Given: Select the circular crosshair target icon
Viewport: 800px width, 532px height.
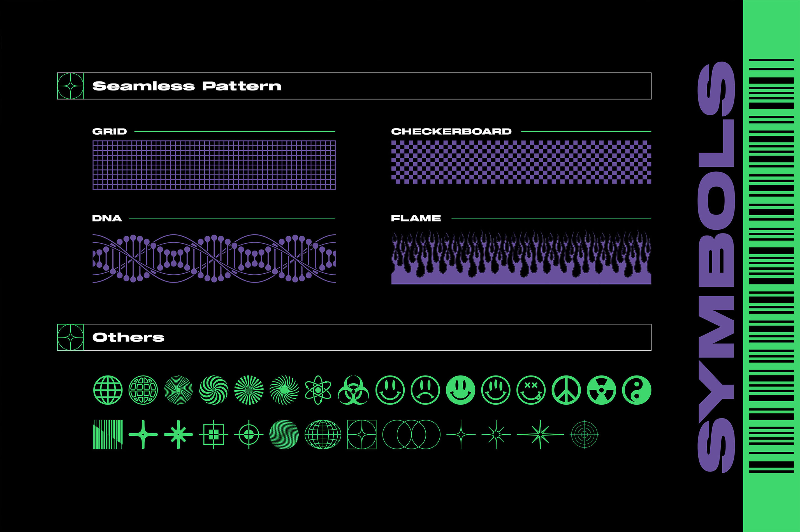Looking at the screenshot, I should (249, 434).
